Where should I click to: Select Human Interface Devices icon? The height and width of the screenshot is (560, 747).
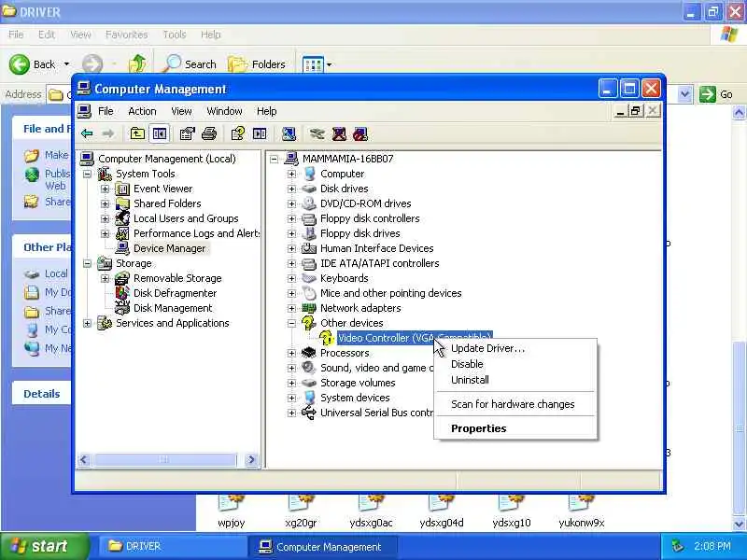(309, 248)
